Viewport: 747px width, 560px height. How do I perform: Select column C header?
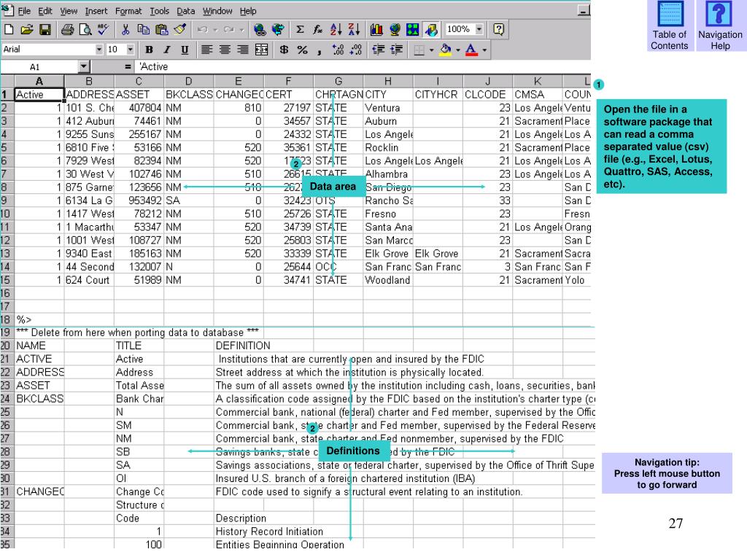(x=139, y=82)
